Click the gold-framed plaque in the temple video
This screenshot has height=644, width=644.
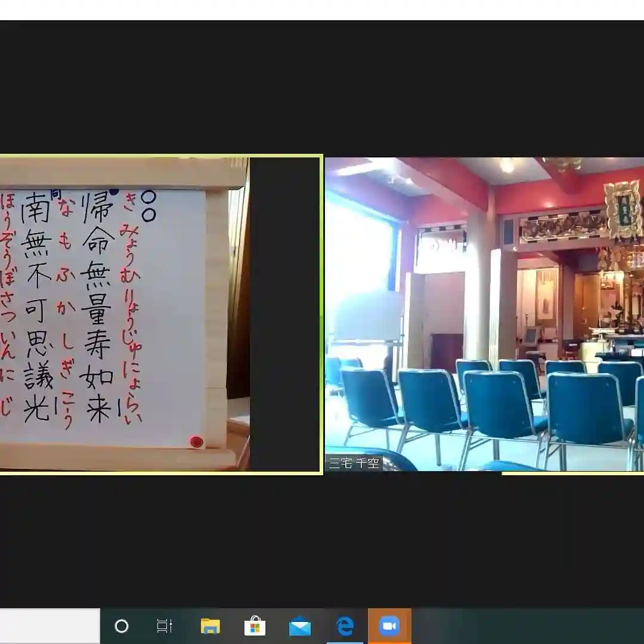click(x=623, y=210)
